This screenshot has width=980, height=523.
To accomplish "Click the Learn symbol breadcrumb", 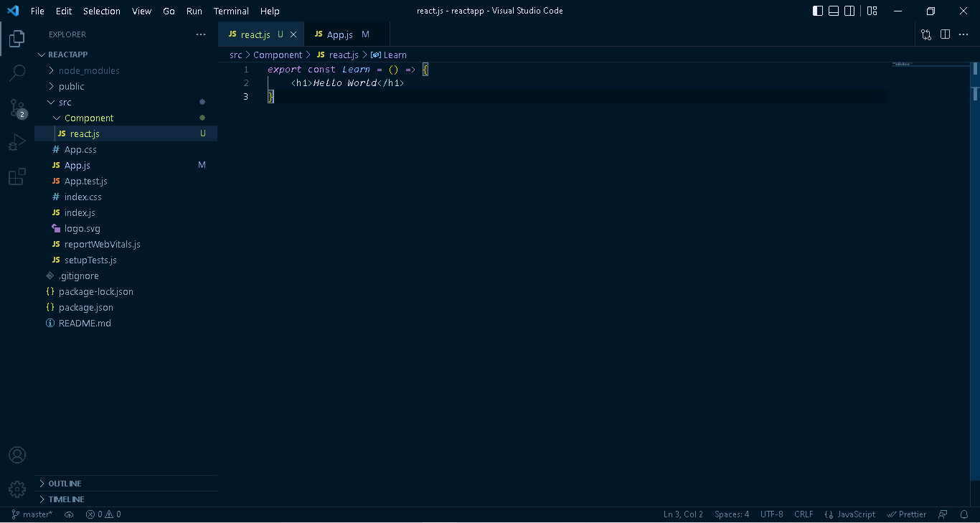I will (x=389, y=55).
